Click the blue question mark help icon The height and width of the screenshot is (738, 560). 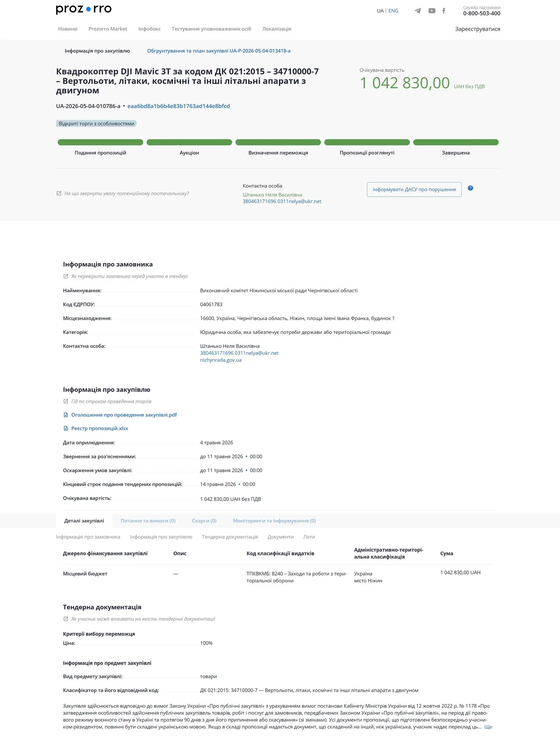[x=470, y=188]
